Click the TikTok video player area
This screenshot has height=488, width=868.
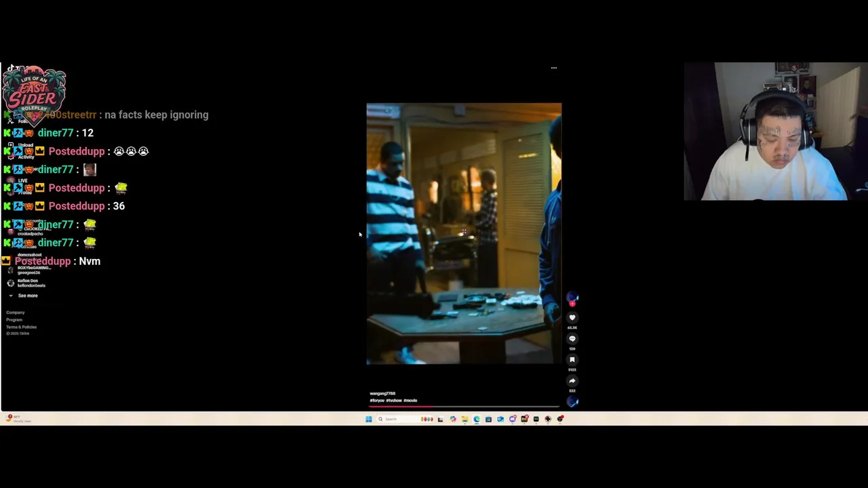[x=464, y=233]
